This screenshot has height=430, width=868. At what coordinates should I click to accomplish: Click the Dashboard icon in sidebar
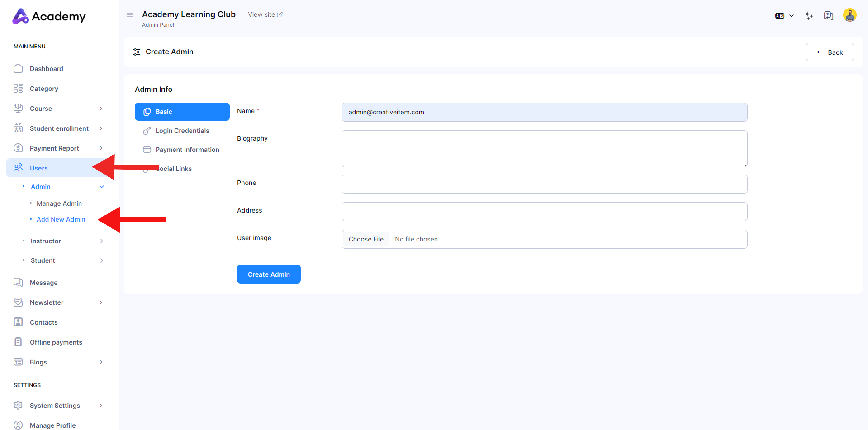[x=18, y=69]
